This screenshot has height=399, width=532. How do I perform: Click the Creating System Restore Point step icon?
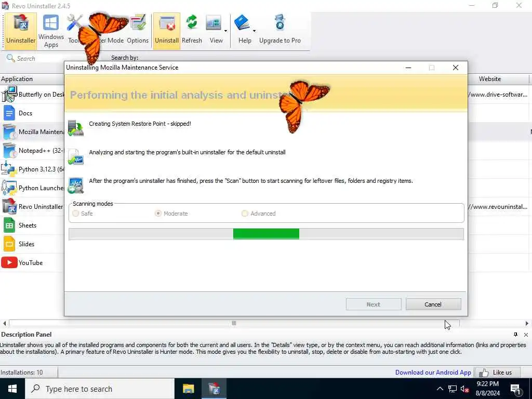[x=76, y=128]
